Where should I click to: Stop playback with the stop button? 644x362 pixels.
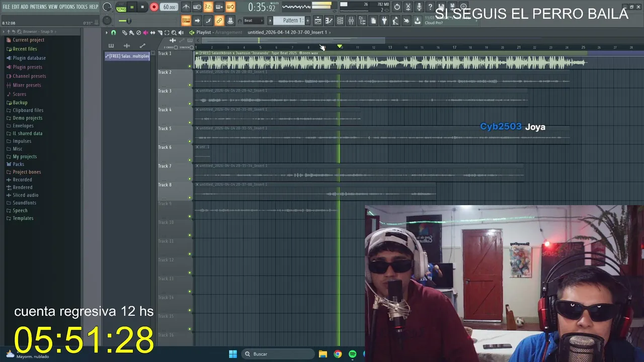click(x=142, y=7)
